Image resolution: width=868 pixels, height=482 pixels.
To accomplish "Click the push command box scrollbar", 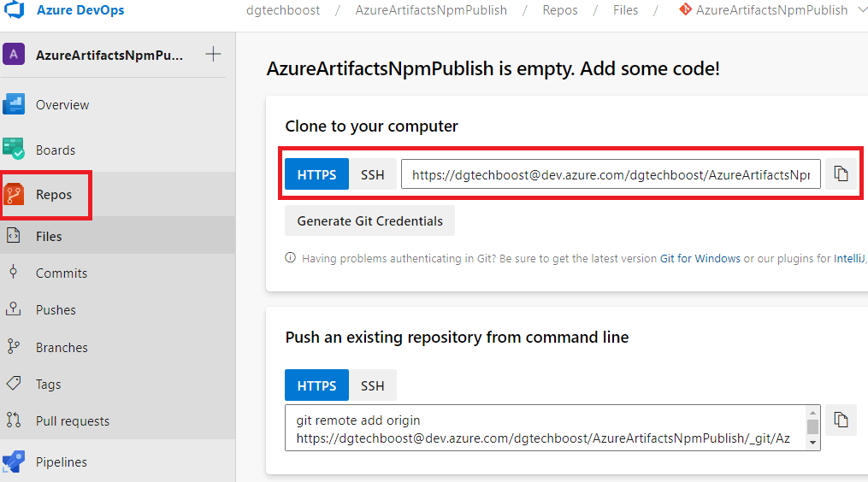I will pyautogui.click(x=812, y=426).
